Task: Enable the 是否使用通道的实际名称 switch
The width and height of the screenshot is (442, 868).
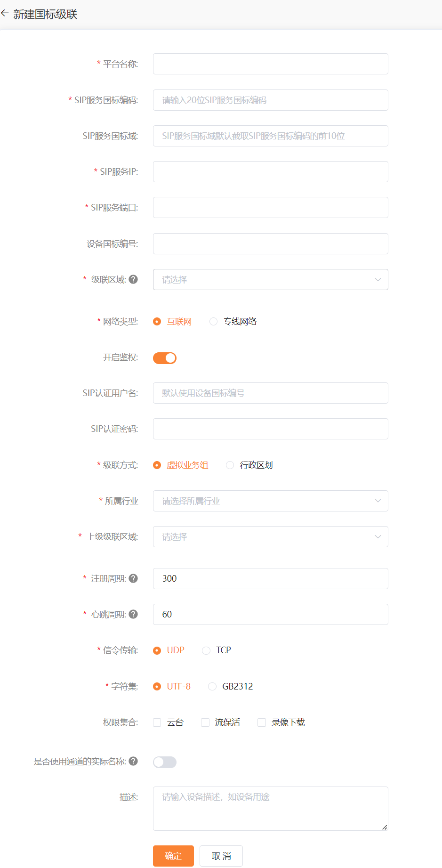Action: (165, 762)
